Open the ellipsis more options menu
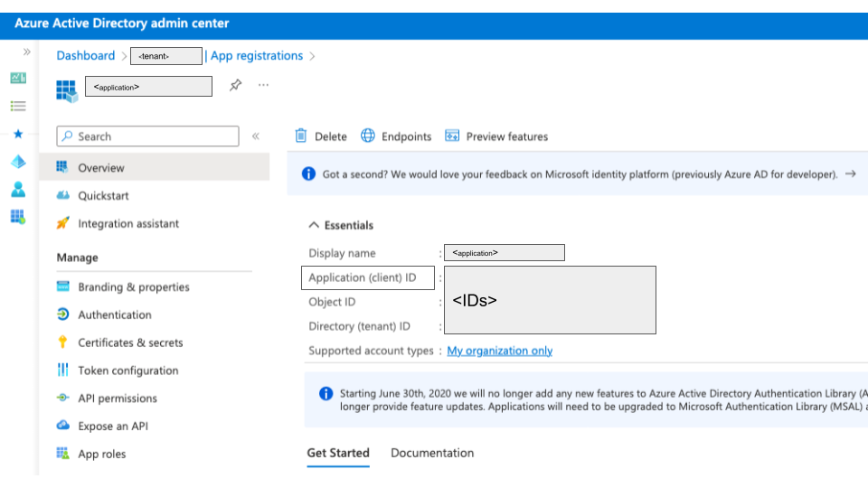The height and width of the screenshot is (488, 868). pos(264,85)
